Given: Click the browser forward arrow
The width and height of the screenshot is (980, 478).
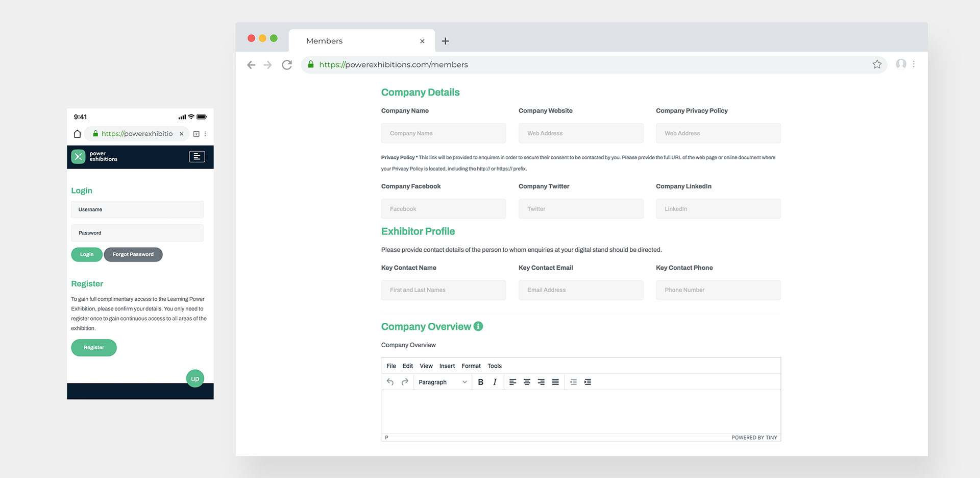Looking at the screenshot, I should pos(267,65).
